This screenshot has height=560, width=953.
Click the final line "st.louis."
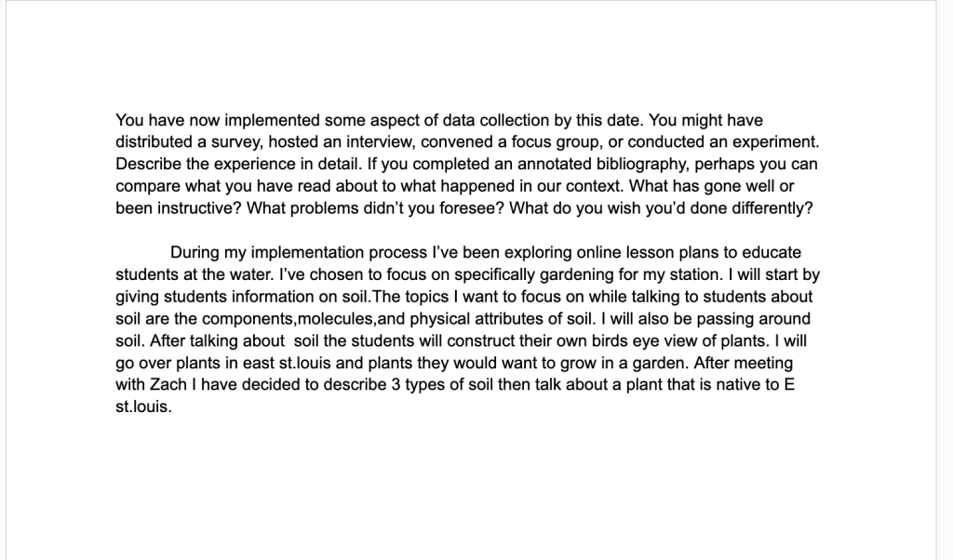pos(144,407)
